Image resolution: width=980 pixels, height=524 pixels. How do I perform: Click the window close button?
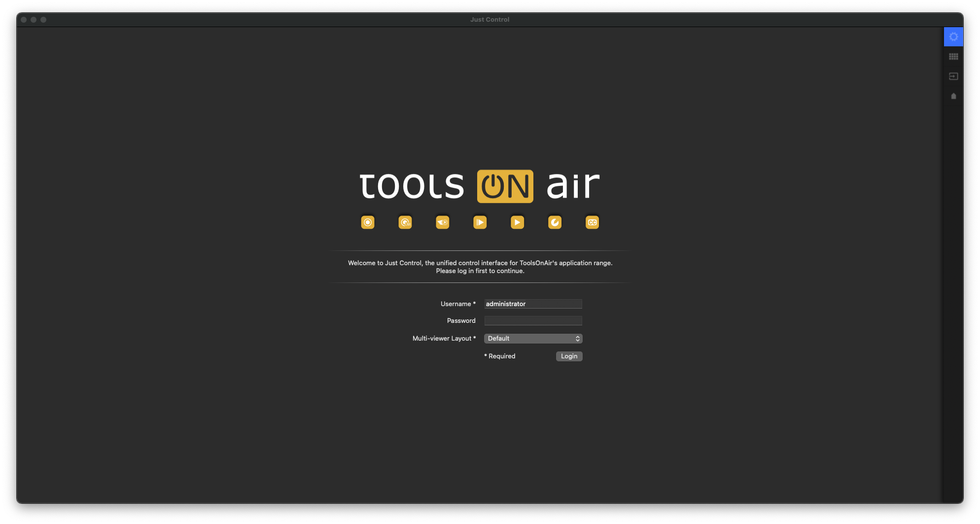(24, 20)
